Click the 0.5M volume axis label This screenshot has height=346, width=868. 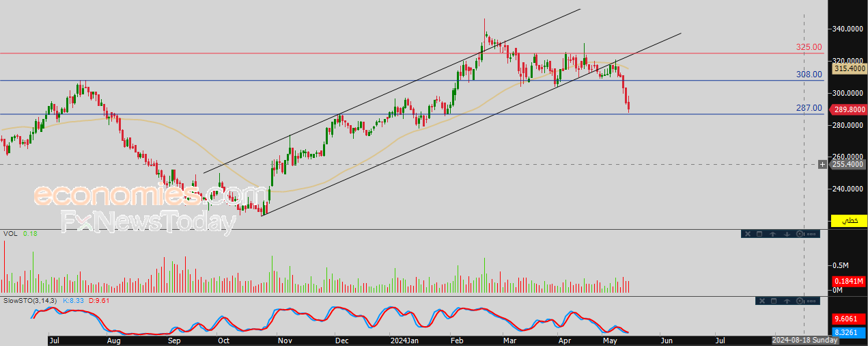point(840,265)
